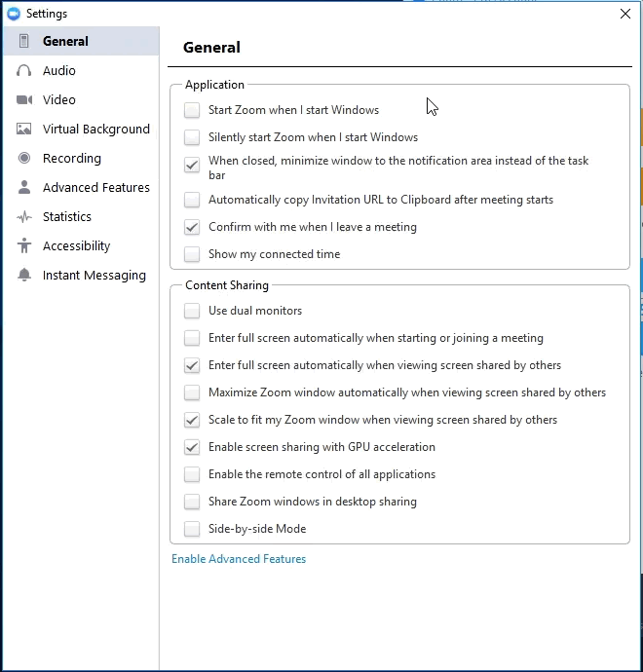Switch to Video settings

click(82, 100)
